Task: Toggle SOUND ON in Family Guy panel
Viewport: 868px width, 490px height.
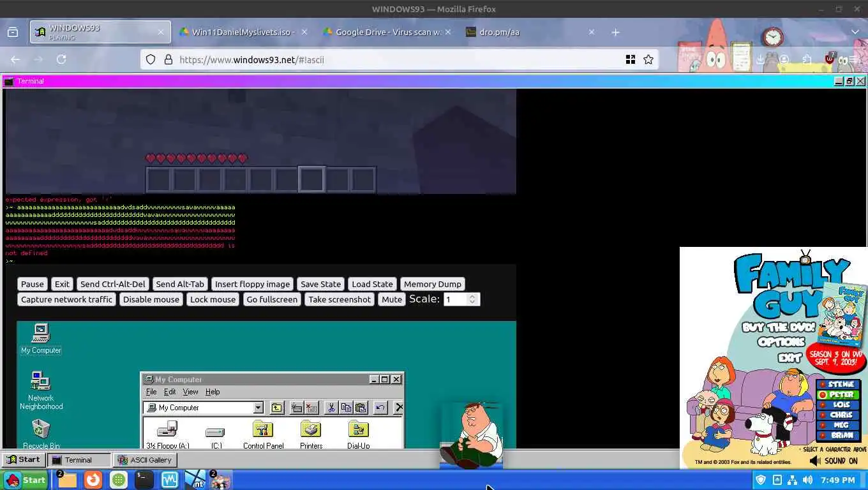Action: click(834, 461)
